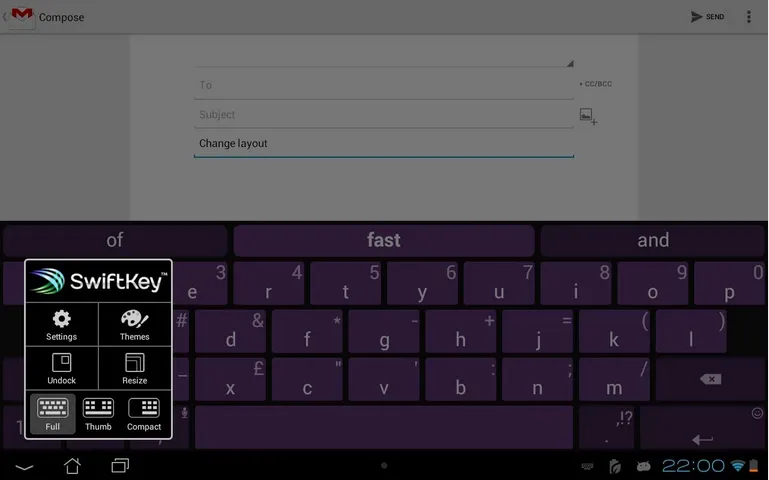Attach a picture using image icon
This screenshot has height=480, width=769.
tap(588, 116)
